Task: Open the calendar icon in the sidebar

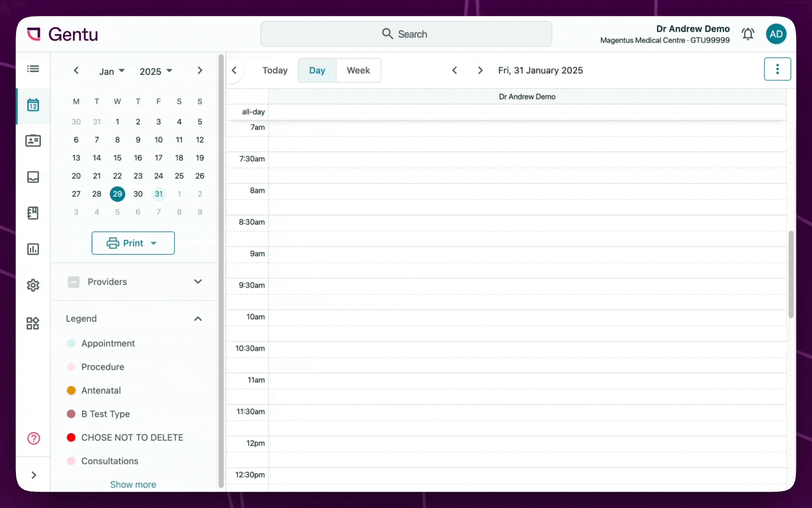Action: coord(33,105)
